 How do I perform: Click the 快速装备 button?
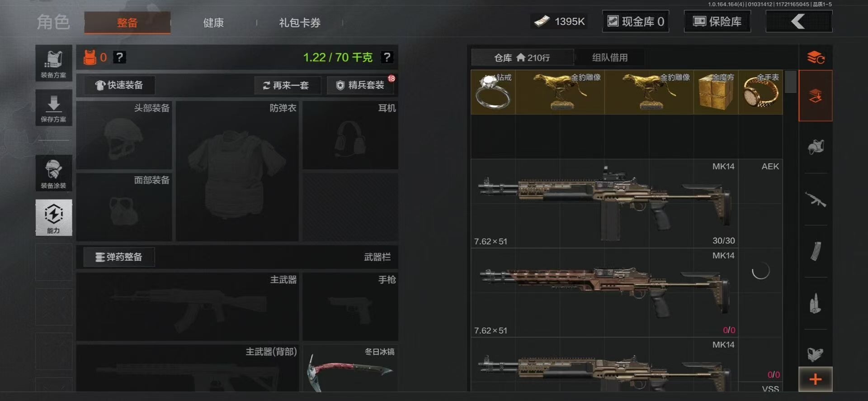pos(119,85)
